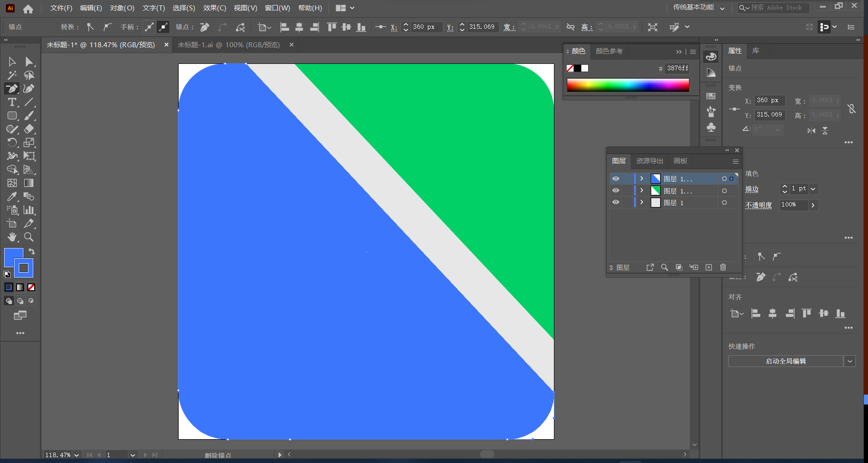Switch to 资源导出 tab
Screen dimensions: 868x463
point(649,161)
